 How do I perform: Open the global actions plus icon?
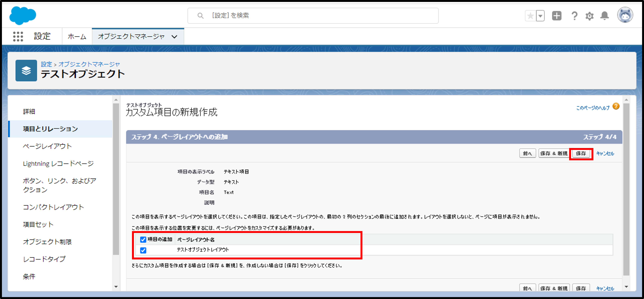[556, 16]
